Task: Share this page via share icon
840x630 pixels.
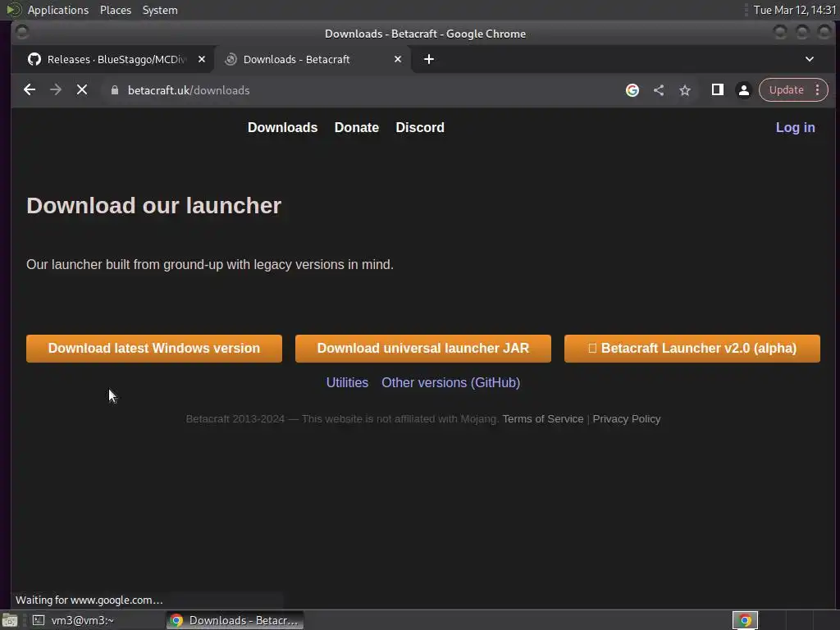Action: coord(659,90)
